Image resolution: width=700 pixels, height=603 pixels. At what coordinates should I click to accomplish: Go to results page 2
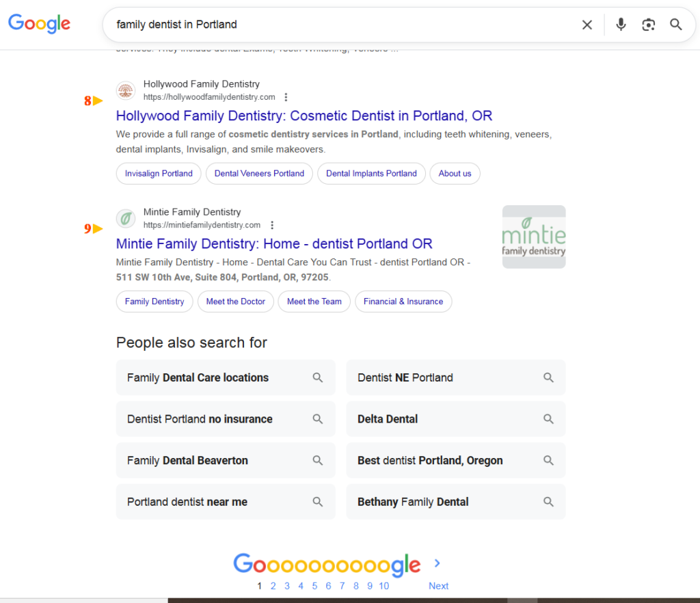[273, 586]
